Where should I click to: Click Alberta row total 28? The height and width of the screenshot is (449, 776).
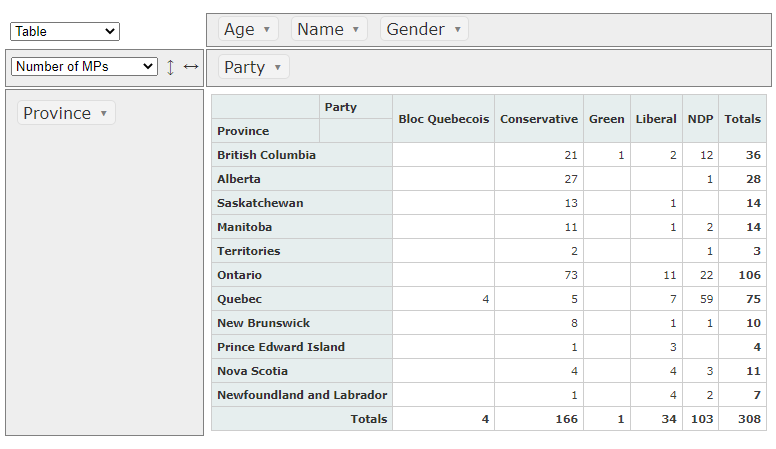click(x=742, y=179)
